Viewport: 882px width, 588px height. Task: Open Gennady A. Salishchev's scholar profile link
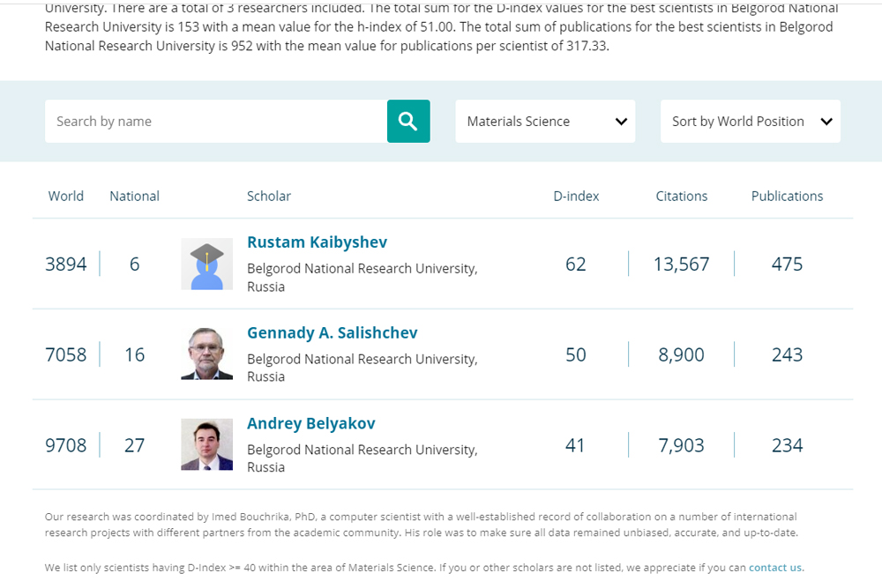click(332, 333)
